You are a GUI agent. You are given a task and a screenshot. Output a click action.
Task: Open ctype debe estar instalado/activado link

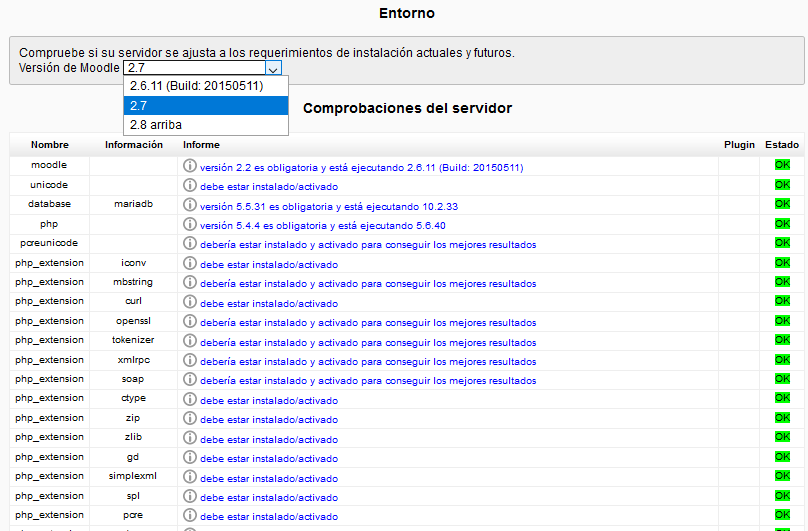point(269,401)
